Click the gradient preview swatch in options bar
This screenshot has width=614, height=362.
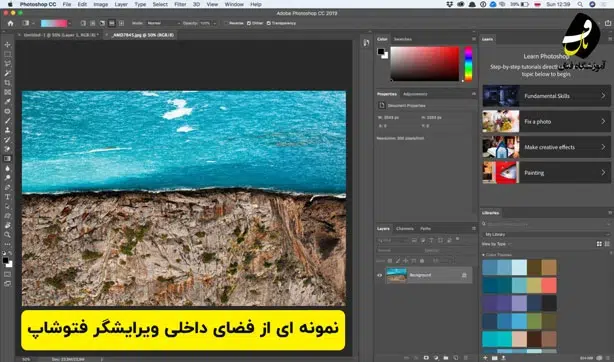click(x=54, y=23)
